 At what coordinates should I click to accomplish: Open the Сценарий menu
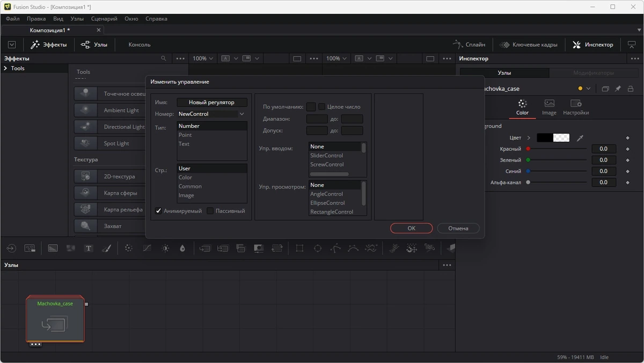(104, 19)
